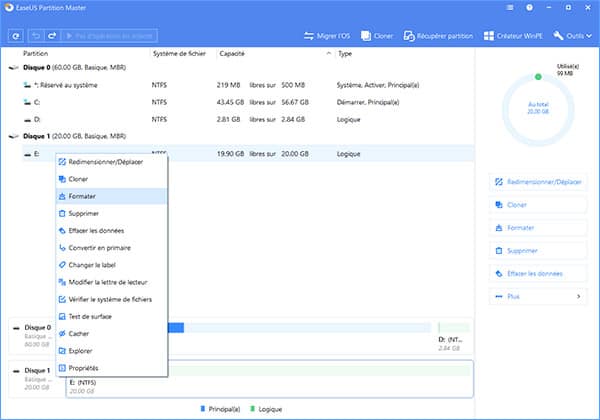Collapse the Disque 0 tree group
This screenshot has width=600, height=420.
[x=13, y=68]
